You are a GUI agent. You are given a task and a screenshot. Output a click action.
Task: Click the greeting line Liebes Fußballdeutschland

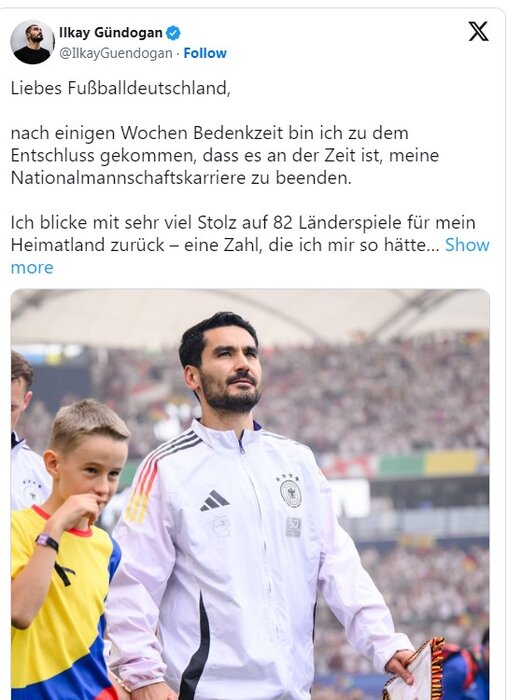tap(121, 88)
